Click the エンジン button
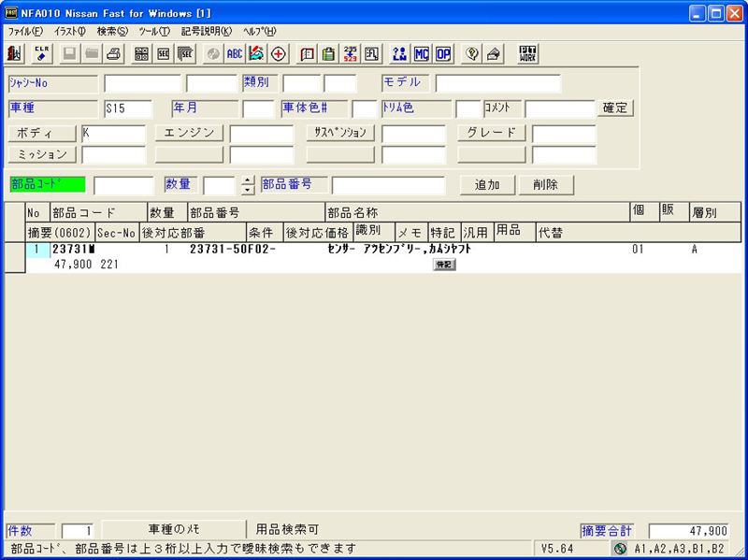Viewport: 748px width, 560px height. coord(189,133)
